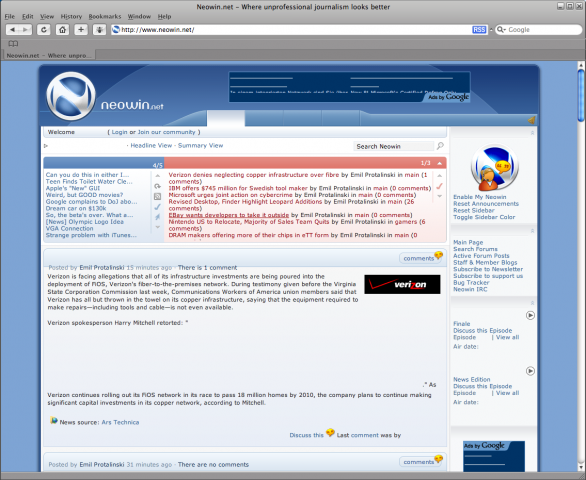Show bookmarks via the open book icon

point(13,44)
